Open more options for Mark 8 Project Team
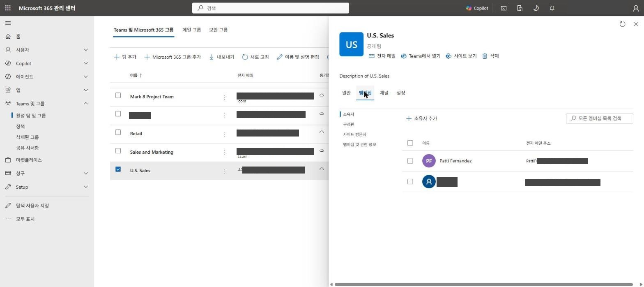Viewport: 644px width, 287px height. point(225,97)
